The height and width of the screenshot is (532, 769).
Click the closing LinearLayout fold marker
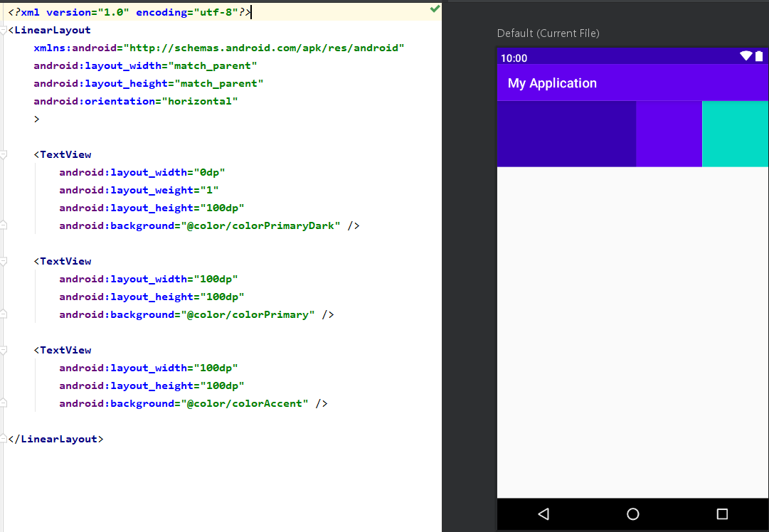[x=4, y=439]
